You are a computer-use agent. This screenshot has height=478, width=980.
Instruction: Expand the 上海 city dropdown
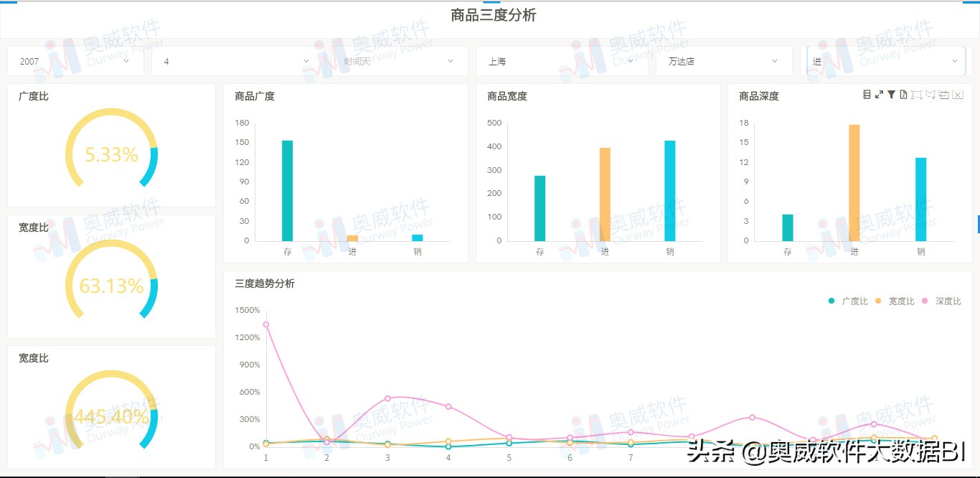click(x=562, y=61)
